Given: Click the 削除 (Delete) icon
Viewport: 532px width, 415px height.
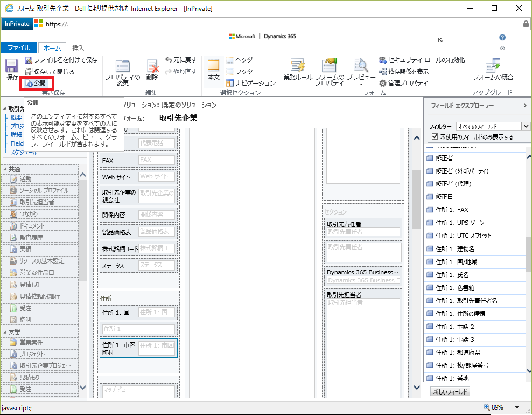Looking at the screenshot, I should (152, 66).
